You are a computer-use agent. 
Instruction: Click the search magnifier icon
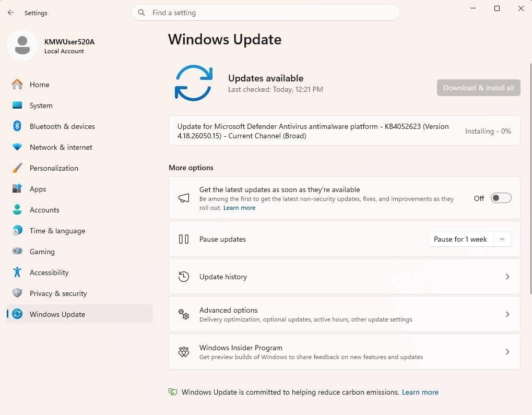click(x=141, y=13)
